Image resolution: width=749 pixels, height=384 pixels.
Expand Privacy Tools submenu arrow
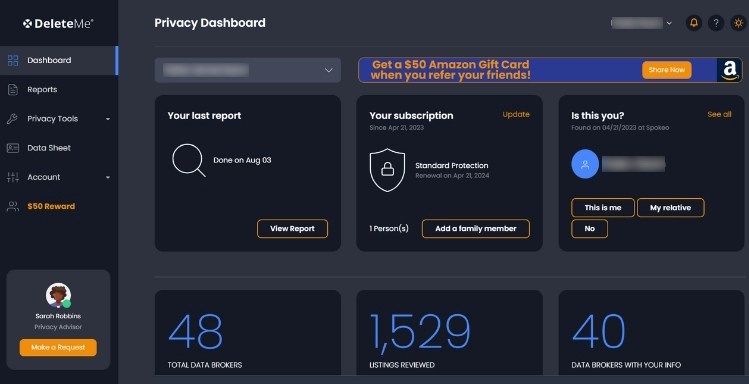[108, 119]
